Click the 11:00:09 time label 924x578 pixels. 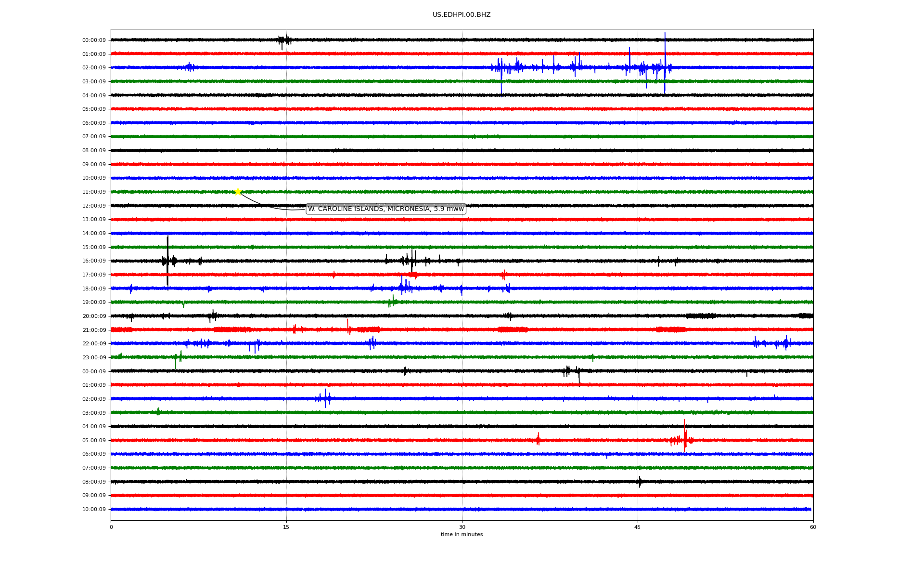[94, 192]
